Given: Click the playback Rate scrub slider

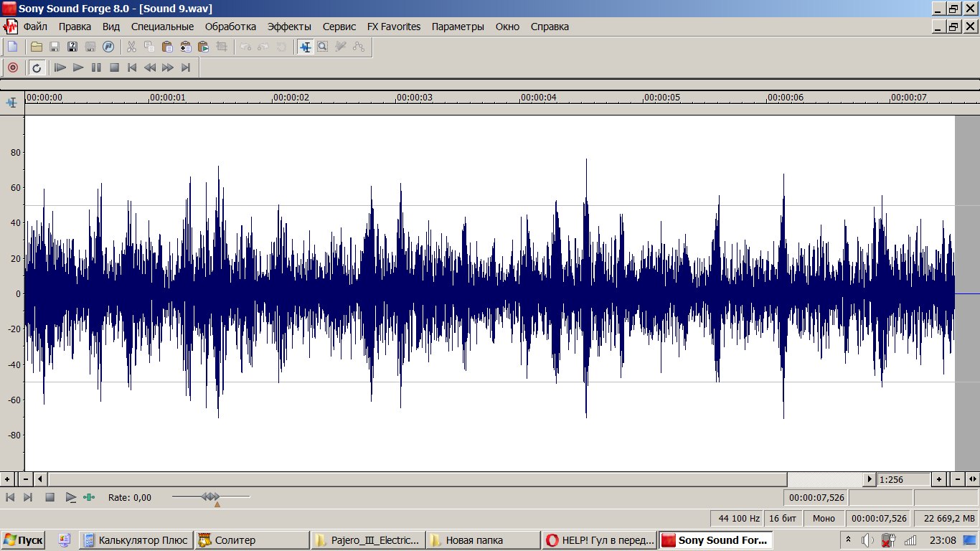Looking at the screenshot, I should 211,496.
